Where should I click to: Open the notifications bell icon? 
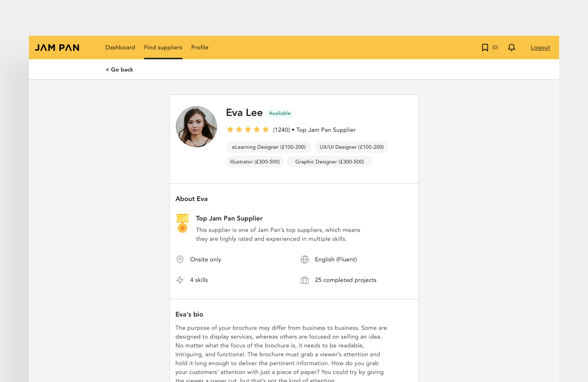pos(511,47)
